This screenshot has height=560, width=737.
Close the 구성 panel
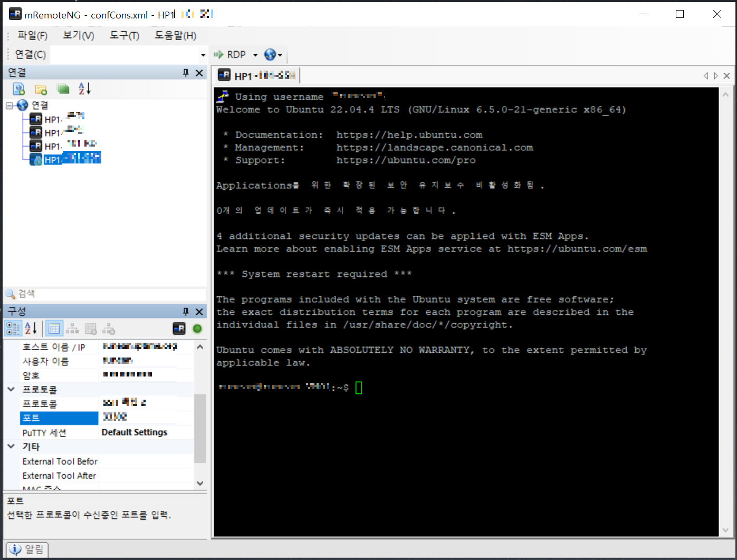(x=199, y=312)
